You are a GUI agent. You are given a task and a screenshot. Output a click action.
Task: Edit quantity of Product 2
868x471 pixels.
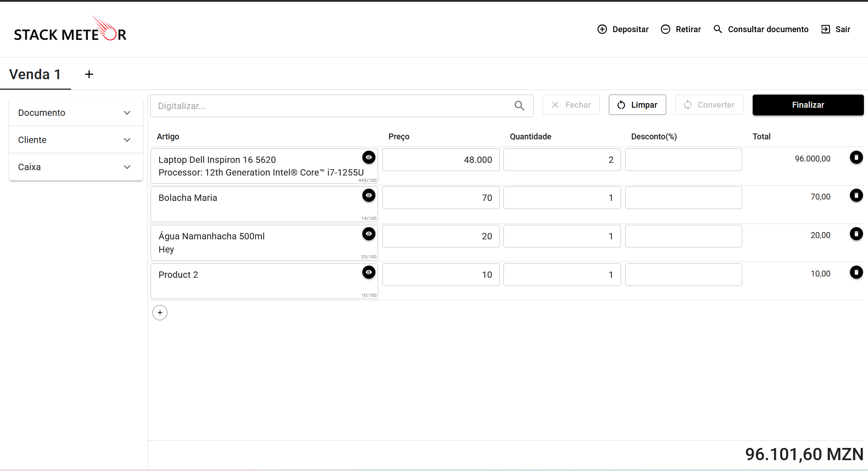(x=562, y=275)
